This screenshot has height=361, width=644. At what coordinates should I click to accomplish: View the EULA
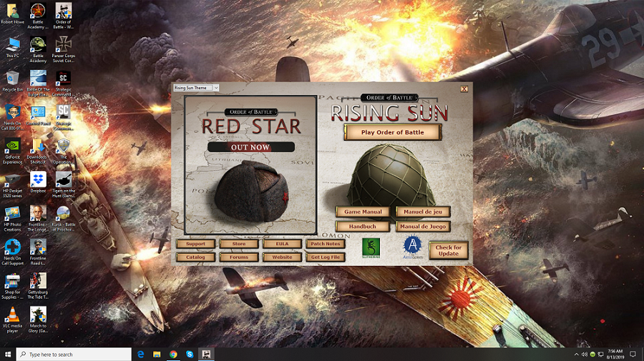(282, 244)
